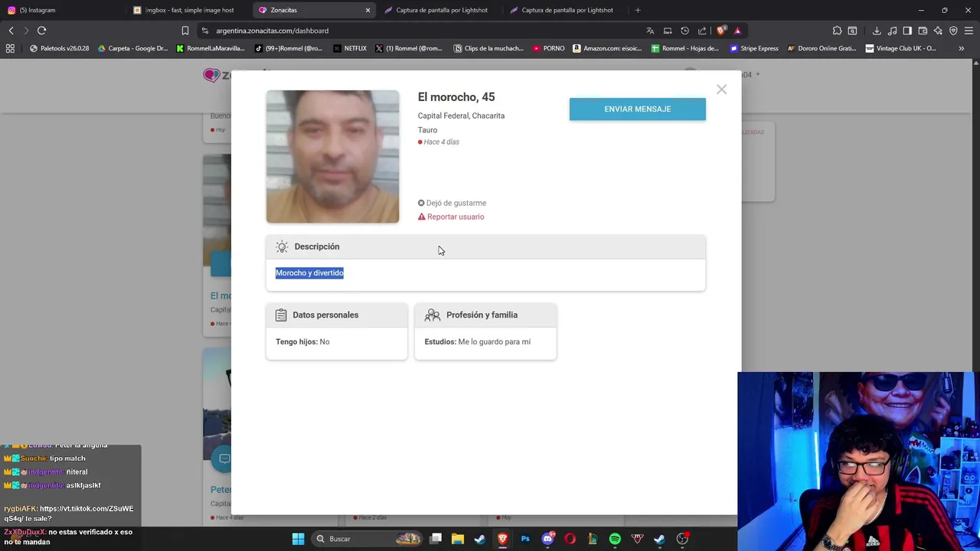Open El morocho's profile photo

coord(332,157)
